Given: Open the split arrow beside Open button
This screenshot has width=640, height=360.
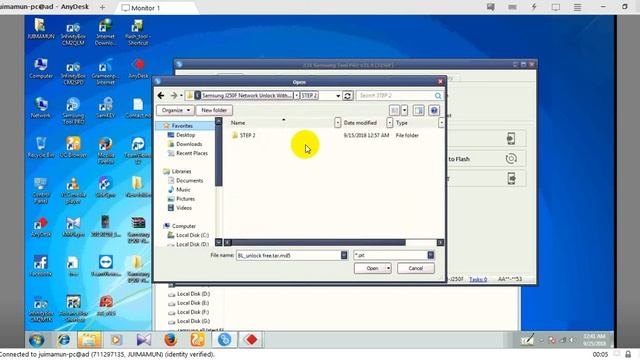Looking at the screenshot, I should point(388,268).
